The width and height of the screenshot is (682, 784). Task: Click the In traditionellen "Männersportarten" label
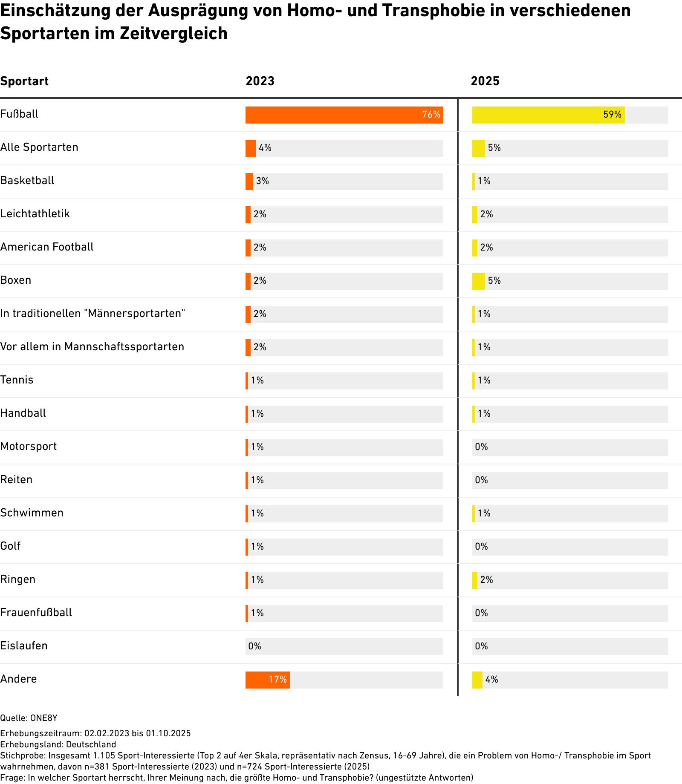[92, 314]
